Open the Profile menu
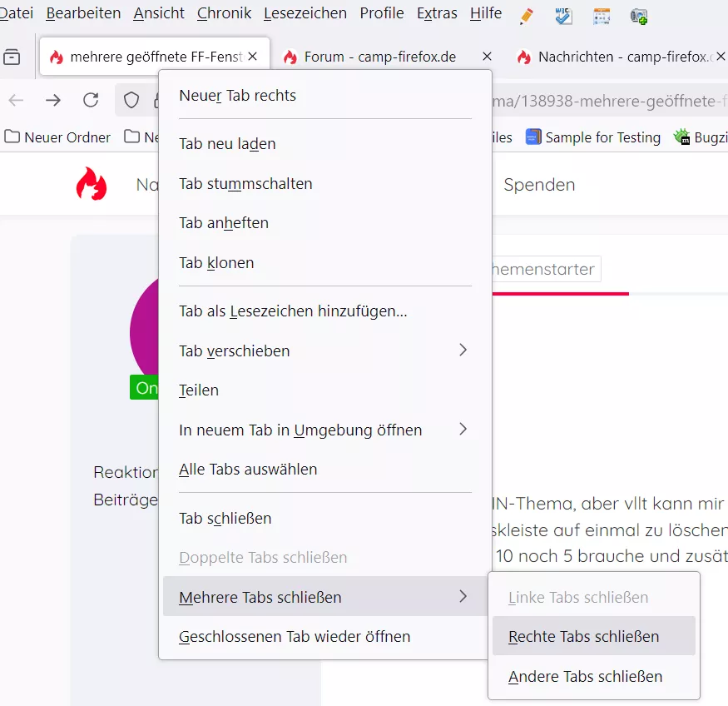The height and width of the screenshot is (706, 728). point(382,13)
